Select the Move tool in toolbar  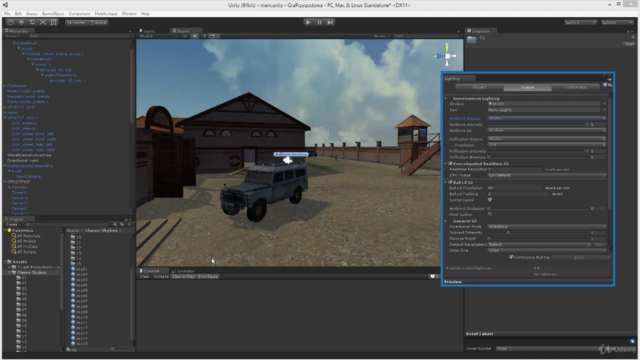coord(22,22)
